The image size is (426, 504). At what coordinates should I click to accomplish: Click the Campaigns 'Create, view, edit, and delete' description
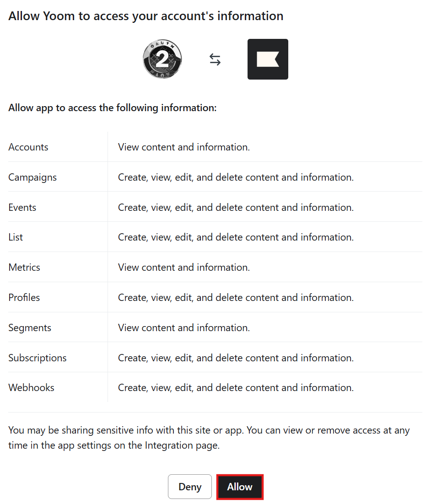click(236, 177)
